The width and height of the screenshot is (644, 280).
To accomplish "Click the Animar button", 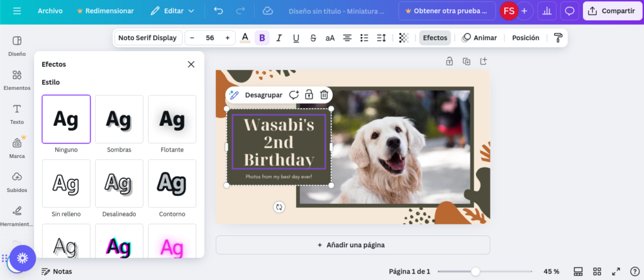I will tap(479, 38).
